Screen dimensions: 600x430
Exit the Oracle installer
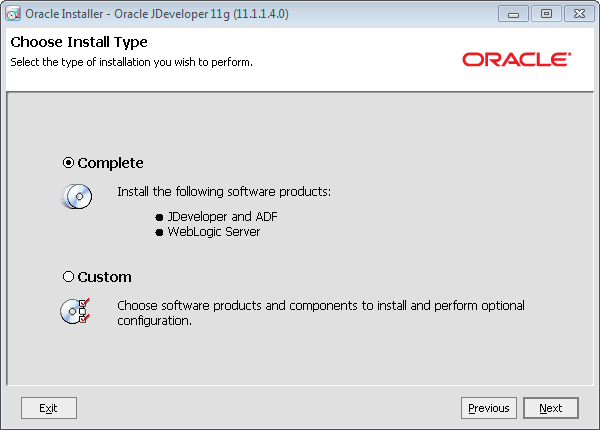[x=49, y=408]
